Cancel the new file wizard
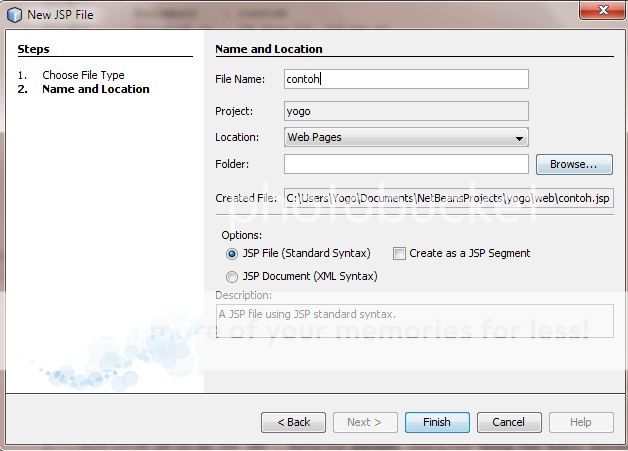This screenshot has height=451, width=628. point(509,422)
